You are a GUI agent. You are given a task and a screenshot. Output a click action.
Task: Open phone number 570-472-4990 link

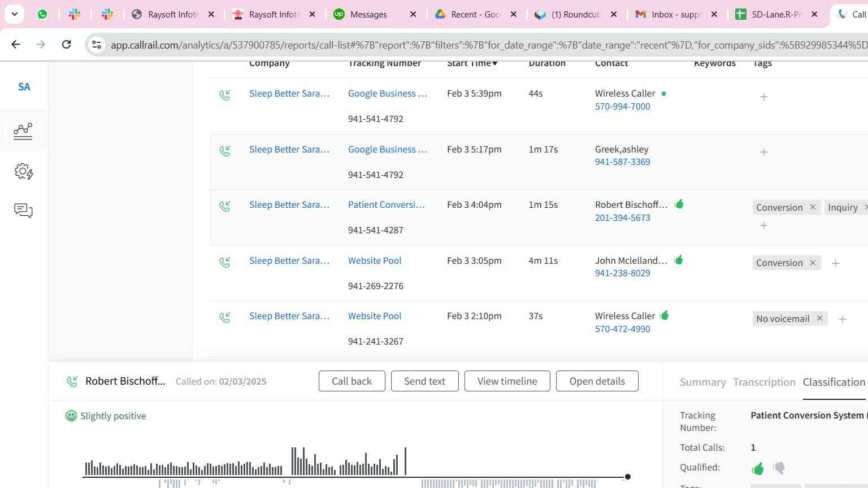pos(622,329)
